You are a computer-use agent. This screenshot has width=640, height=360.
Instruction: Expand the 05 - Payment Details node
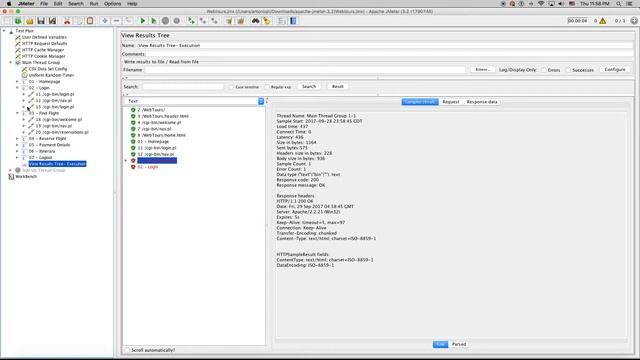pos(17,145)
